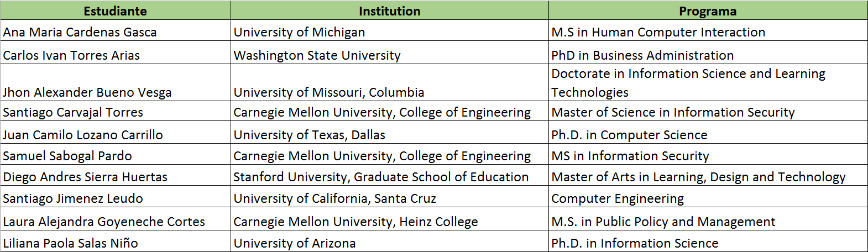Select M.S in Human Computer Interaction cell
868x252 pixels.
pyautogui.click(x=708, y=31)
